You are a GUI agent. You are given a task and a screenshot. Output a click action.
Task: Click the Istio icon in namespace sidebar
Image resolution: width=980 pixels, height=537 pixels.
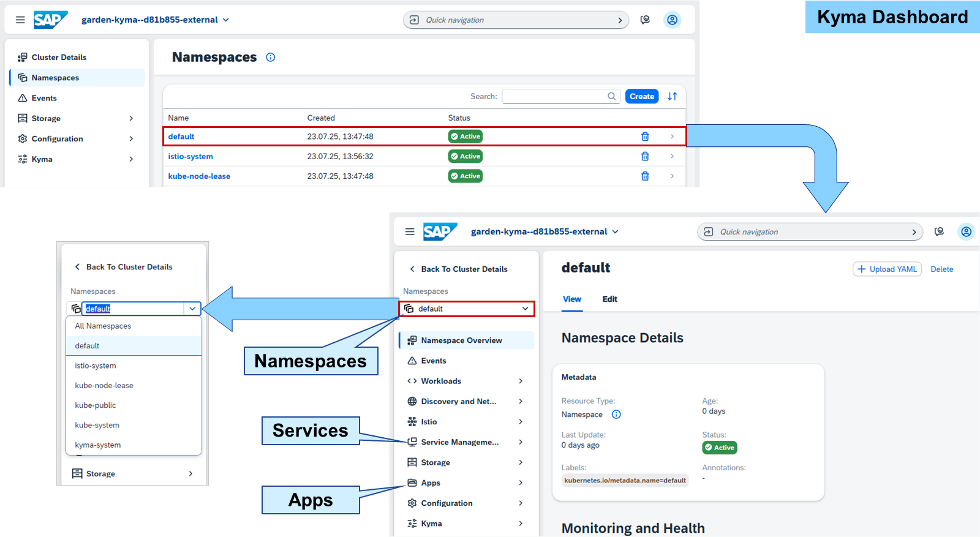412,422
